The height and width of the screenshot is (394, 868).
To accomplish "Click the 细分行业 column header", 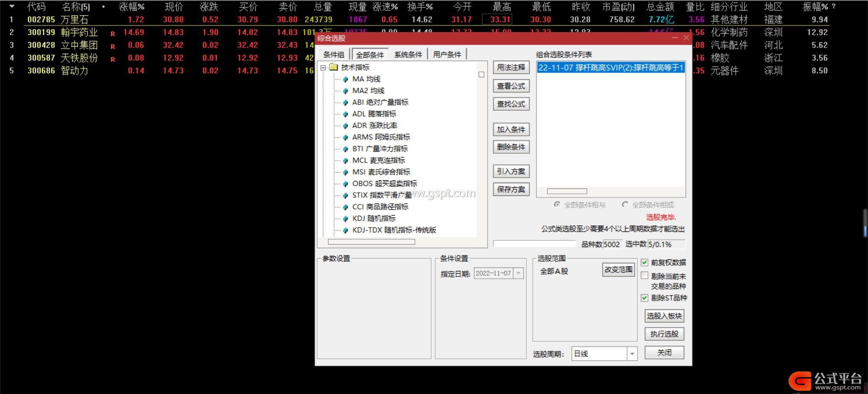I will pyautogui.click(x=729, y=7).
